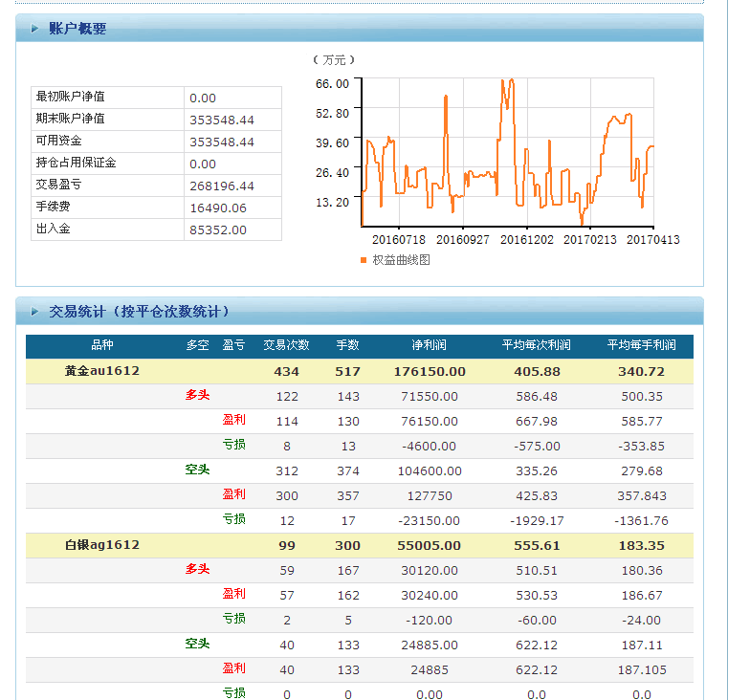Click the 出入金 value 85352.00
Image resolution: width=750 pixels, height=700 pixels.
pos(218,230)
